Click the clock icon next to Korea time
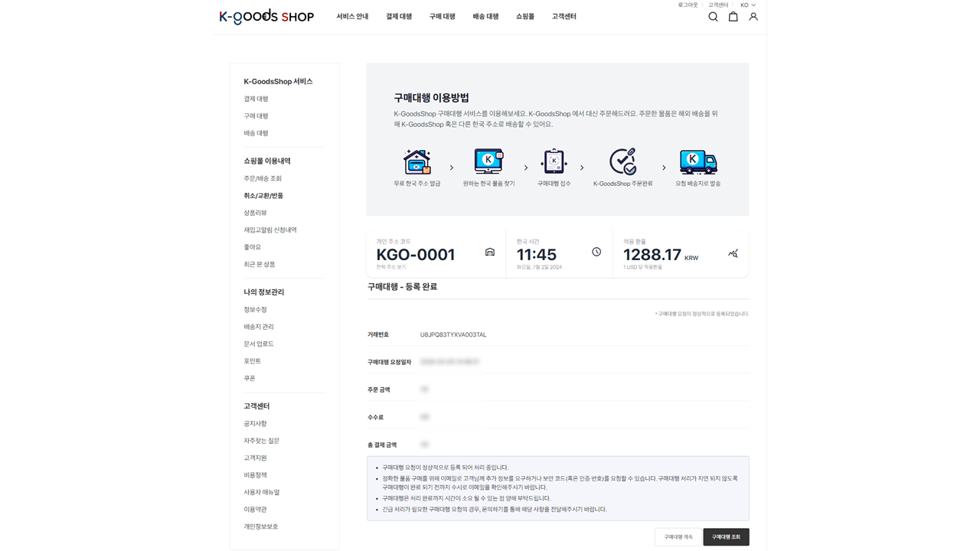 click(x=596, y=253)
